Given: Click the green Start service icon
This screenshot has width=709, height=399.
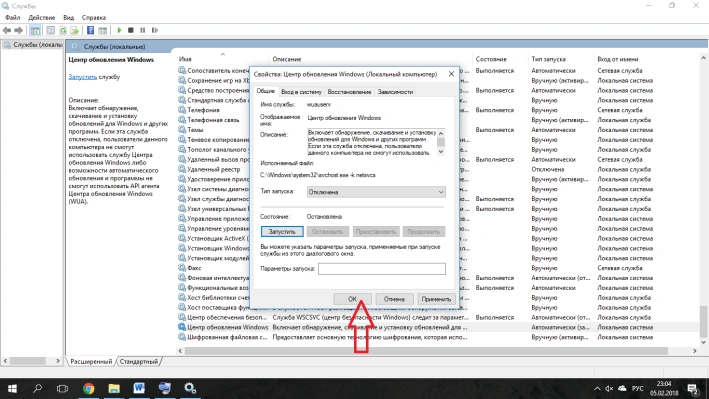Looking at the screenshot, I should point(119,30).
